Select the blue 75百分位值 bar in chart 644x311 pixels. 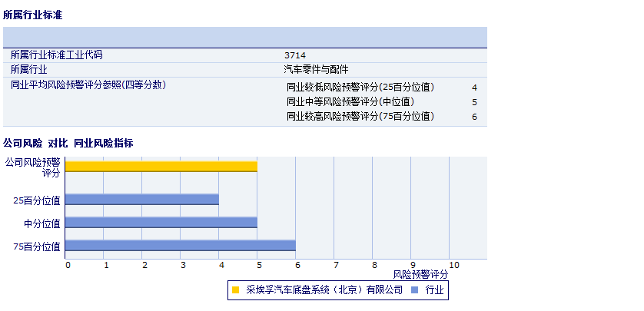180,246
